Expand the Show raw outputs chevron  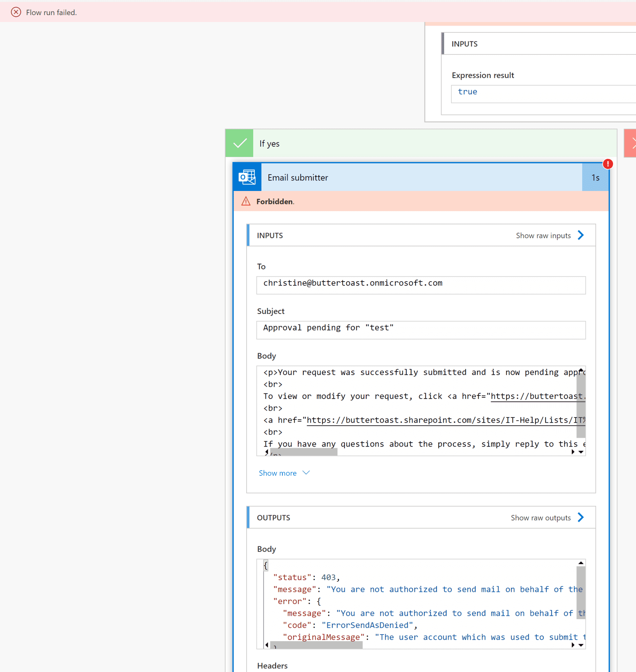click(x=582, y=516)
